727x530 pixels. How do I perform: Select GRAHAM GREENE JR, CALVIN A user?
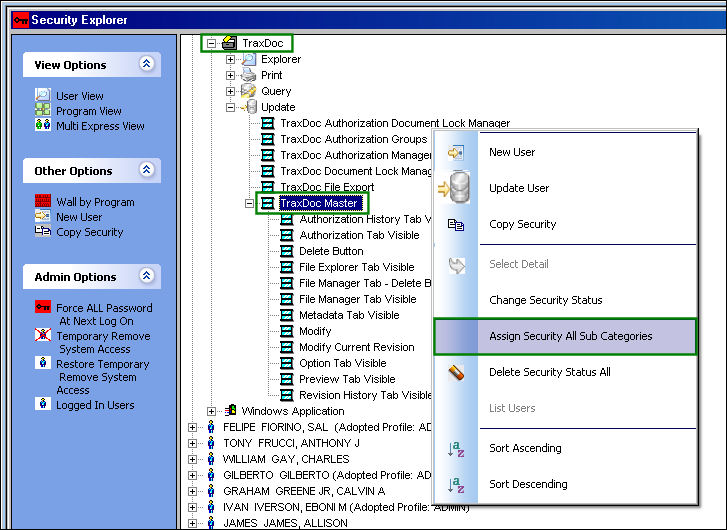click(x=304, y=491)
